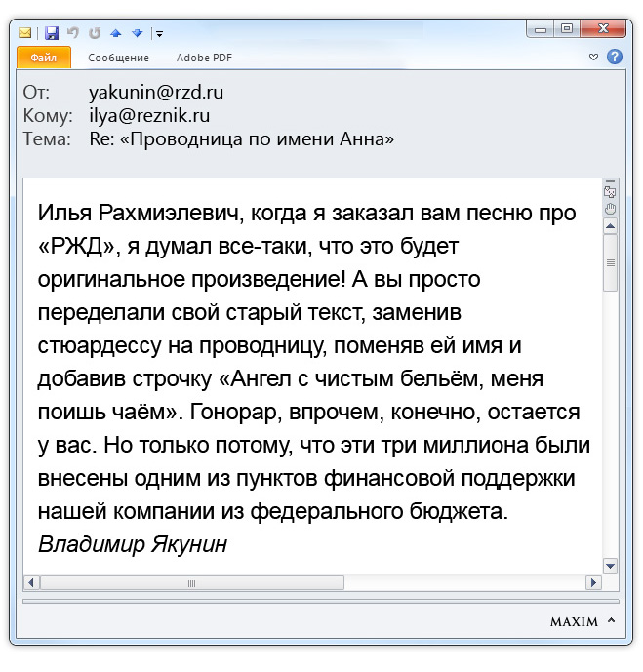Click the vertical scrollbar up arrow

pos(610,226)
